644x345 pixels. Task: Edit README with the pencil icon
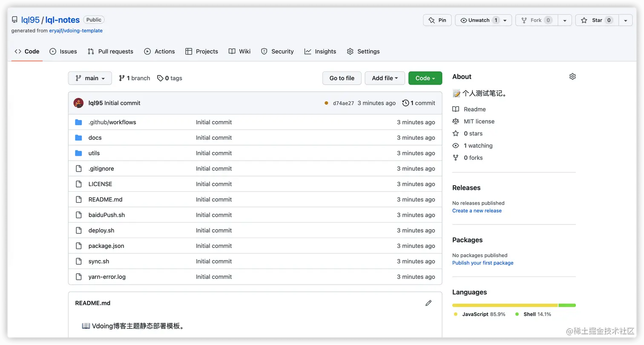428,303
